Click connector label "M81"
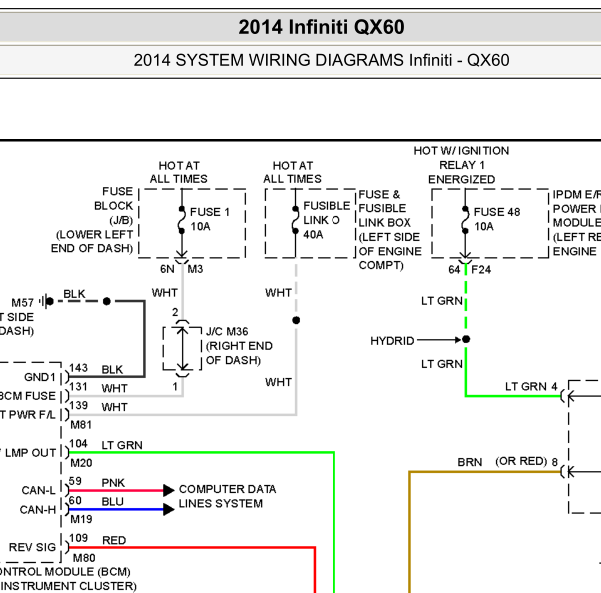The height and width of the screenshot is (593, 601). (x=81, y=425)
